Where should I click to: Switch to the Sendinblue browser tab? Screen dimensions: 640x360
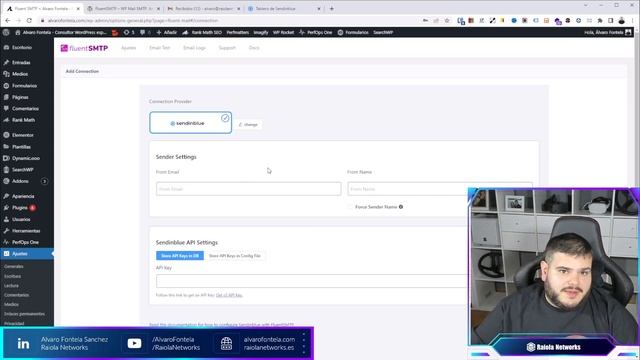284,9
